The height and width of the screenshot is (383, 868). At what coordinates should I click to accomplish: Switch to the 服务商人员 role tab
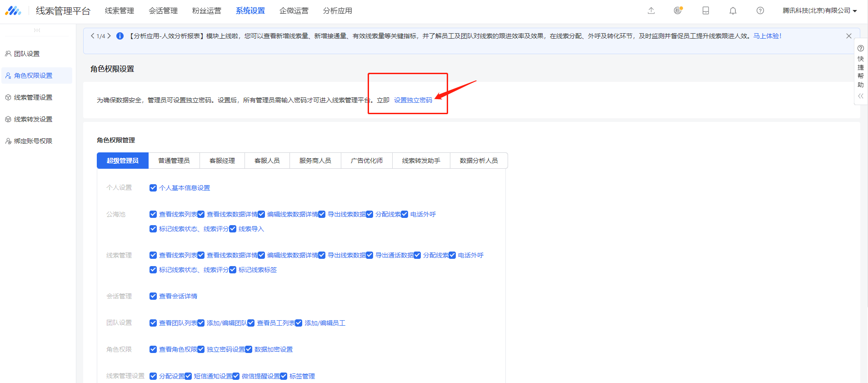point(315,161)
